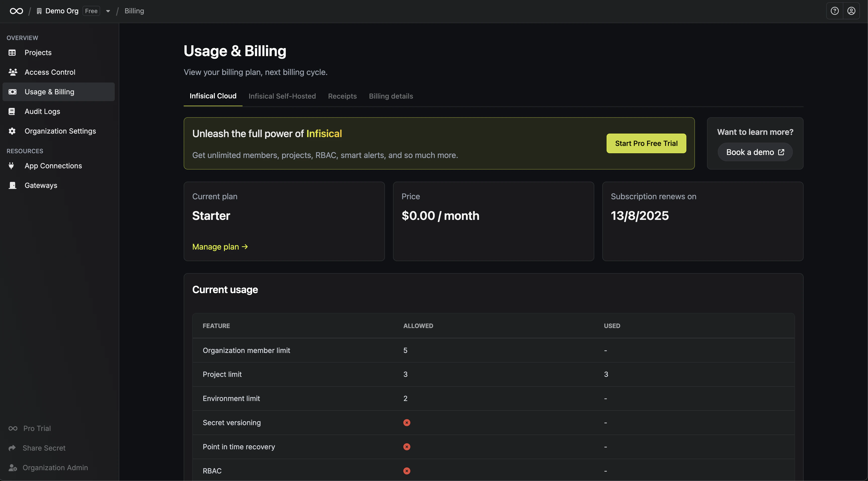868x481 pixels.
Task: Open Audit Logs page
Action: click(58, 111)
